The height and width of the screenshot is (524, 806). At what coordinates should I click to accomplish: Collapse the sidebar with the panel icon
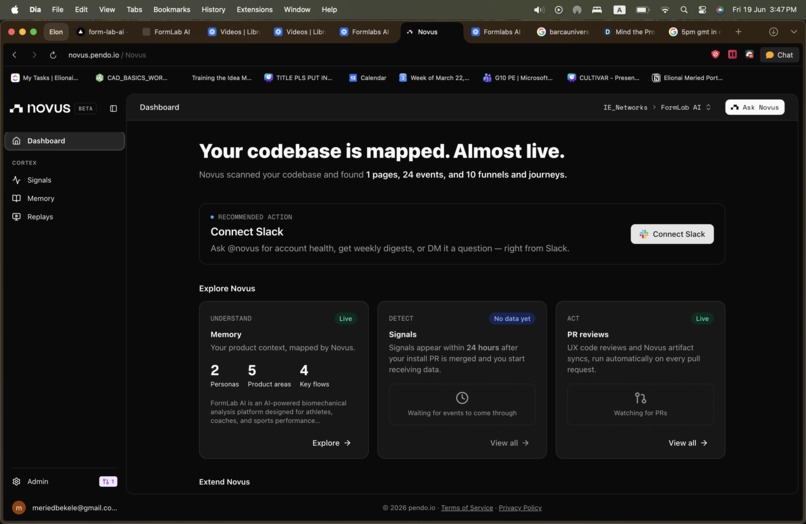click(113, 109)
